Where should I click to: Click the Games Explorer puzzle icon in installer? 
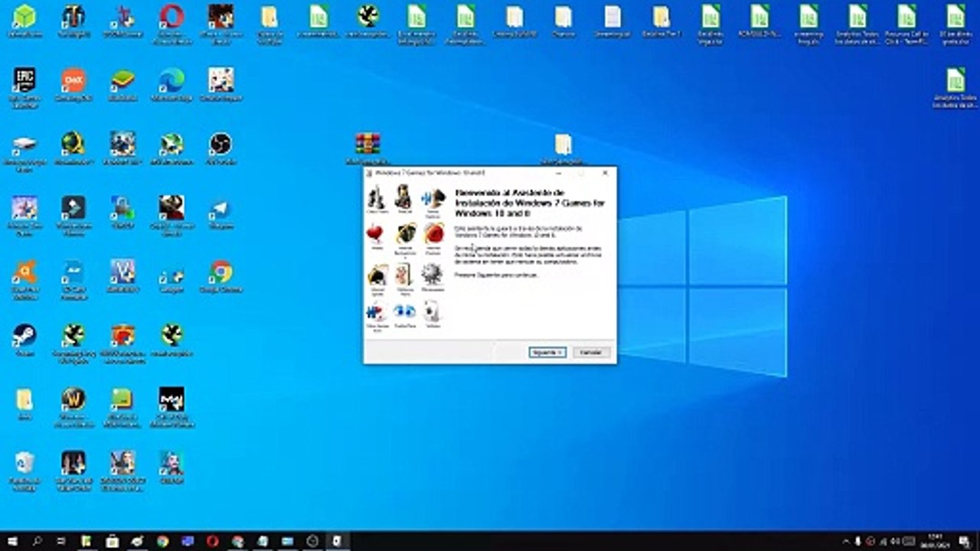pyautogui.click(x=433, y=197)
